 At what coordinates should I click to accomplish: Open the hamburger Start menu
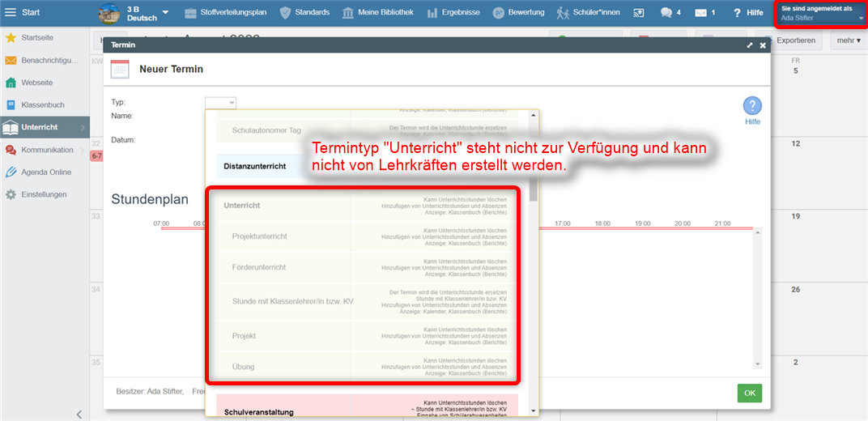(11, 12)
